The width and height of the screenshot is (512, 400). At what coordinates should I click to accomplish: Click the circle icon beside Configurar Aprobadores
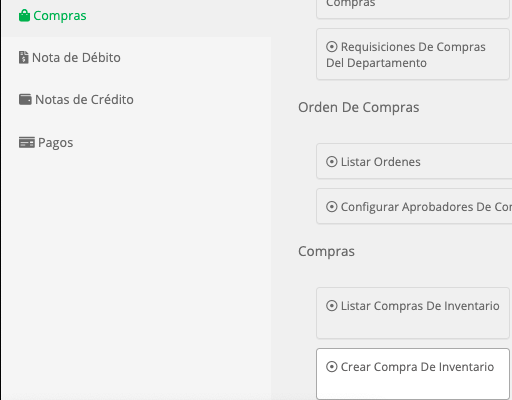tap(332, 207)
